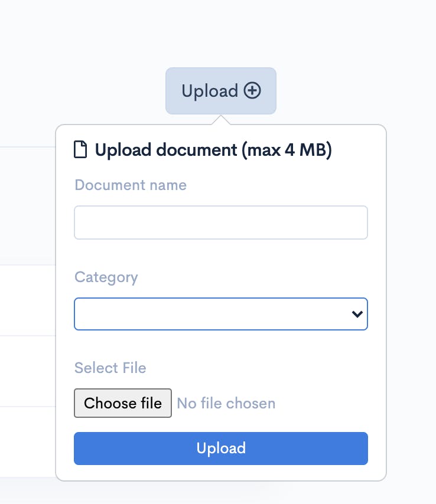Select the word Upload in top button
This screenshot has height=504, width=436.
pos(210,91)
